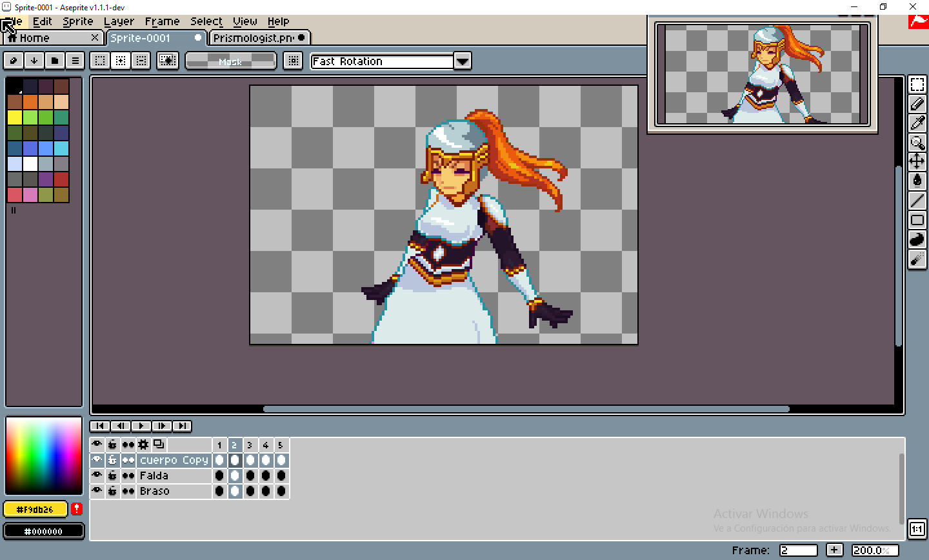929x560 pixels.
Task: Open the Sprite menu
Action: tap(78, 21)
